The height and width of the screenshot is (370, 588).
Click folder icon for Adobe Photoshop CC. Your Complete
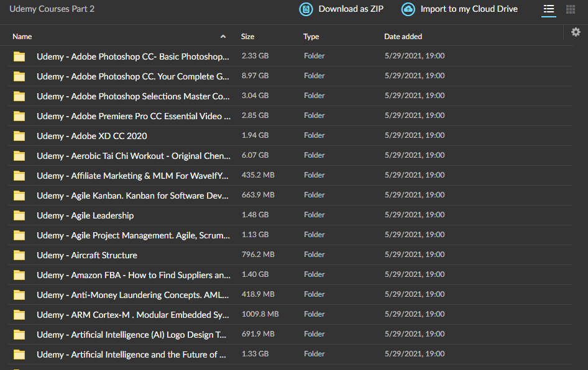point(19,76)
